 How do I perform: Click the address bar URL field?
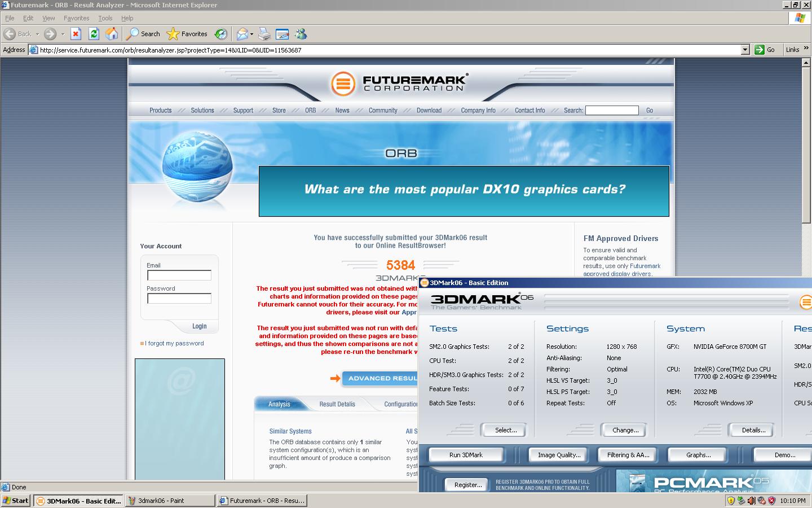(x=389, y=50)
